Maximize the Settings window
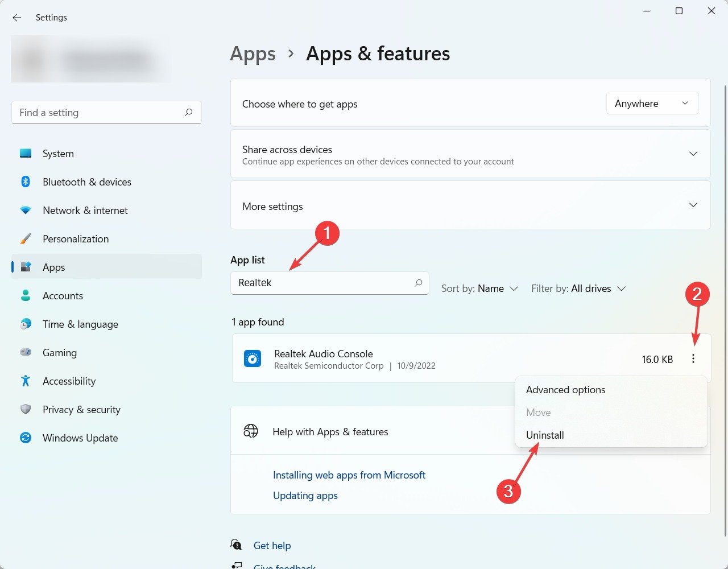Viewport: 728px width, 569px height. pyautogui.click(x=679, y=11)
